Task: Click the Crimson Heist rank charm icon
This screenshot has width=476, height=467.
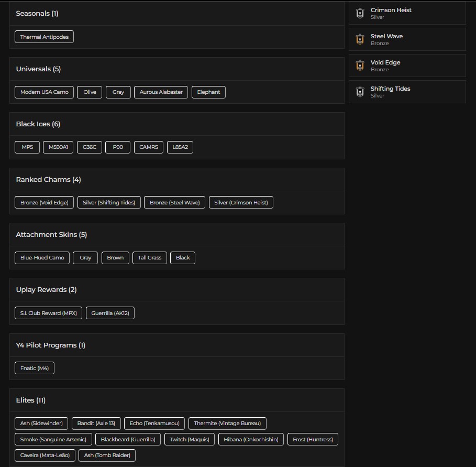Action: pos(360,14)
